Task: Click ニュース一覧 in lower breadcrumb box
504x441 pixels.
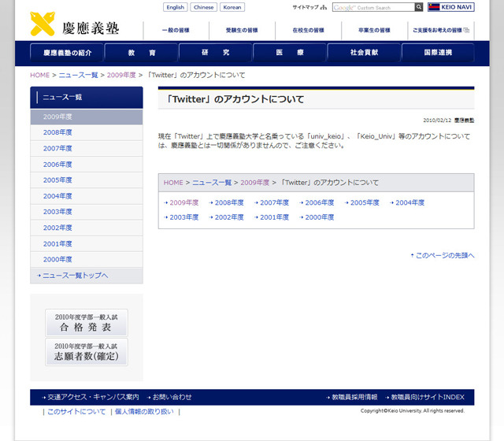Action: click(212, 183)
